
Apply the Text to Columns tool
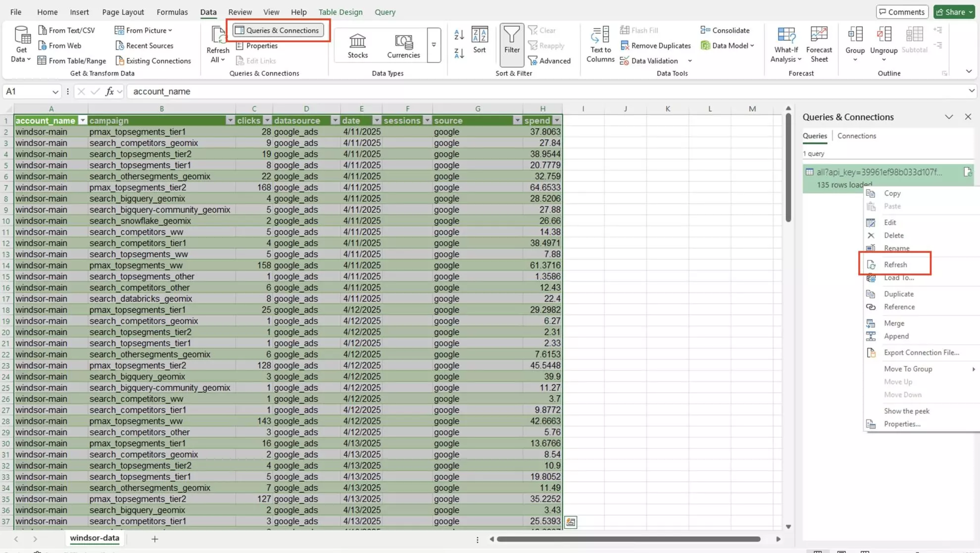click(x=600, y=44)
